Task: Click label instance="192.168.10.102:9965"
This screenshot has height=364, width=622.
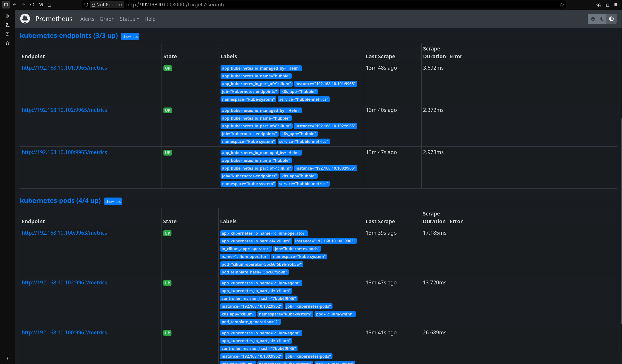Action: 325,126
